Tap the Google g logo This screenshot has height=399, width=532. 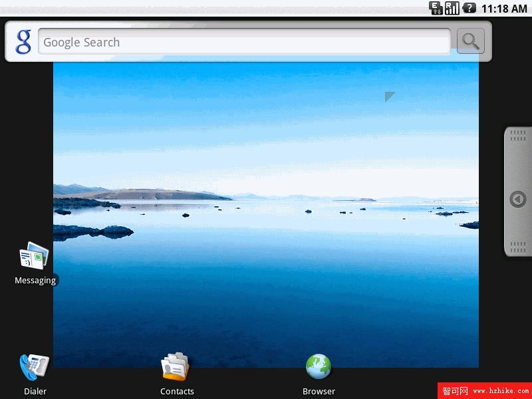23,42
